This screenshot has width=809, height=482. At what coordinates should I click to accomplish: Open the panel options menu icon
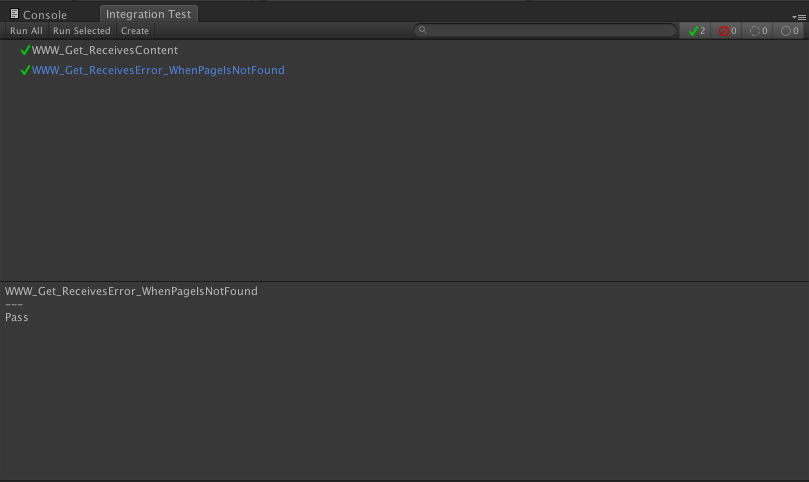coord(799,17)
